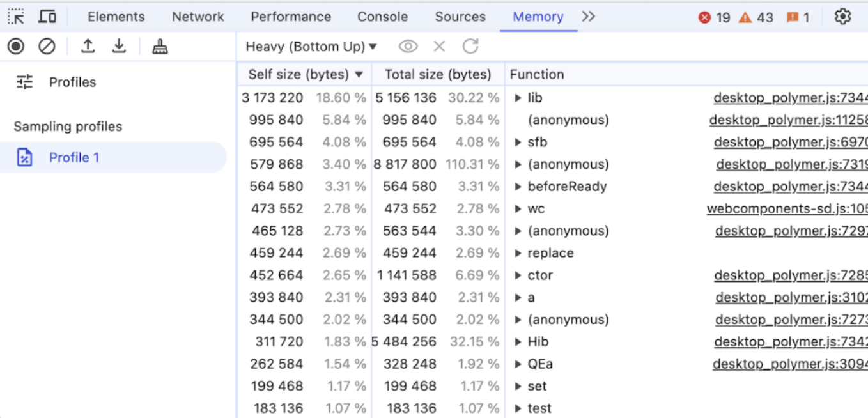Show more tabs chevron
Image resolution: width=868 pixels, height=418 pixels.
(589, 17)
